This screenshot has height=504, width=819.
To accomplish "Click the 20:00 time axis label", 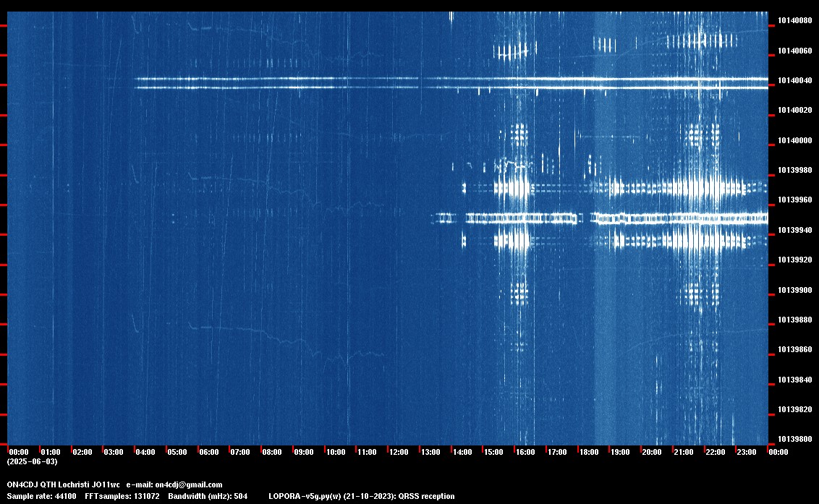I will [x=651, y=452].
